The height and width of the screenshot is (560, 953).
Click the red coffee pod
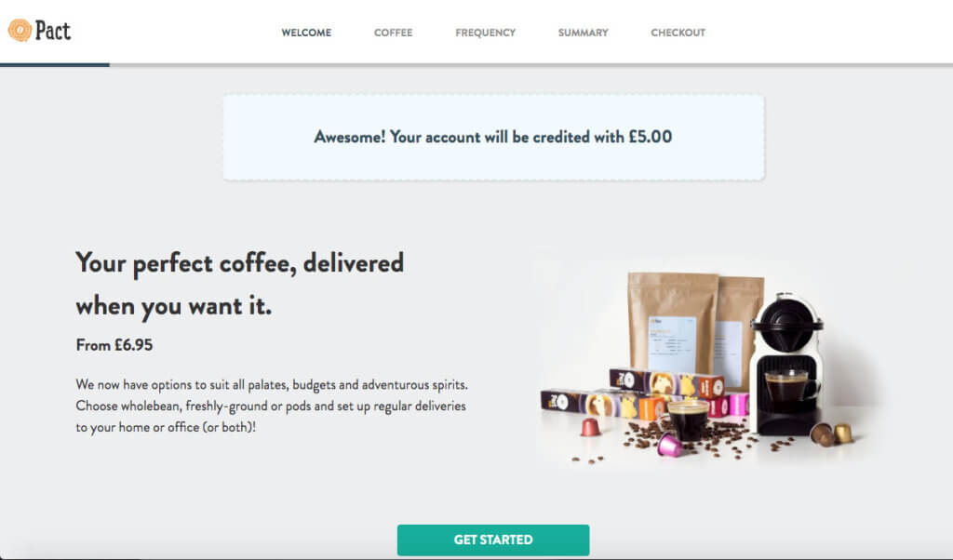(x=590, y=427)
